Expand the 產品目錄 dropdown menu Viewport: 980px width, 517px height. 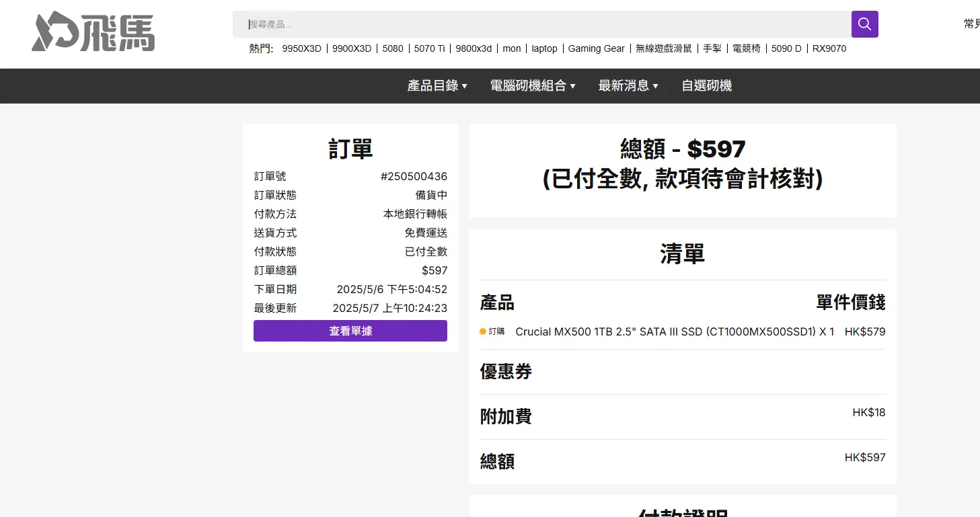click(x=437, y=86)
